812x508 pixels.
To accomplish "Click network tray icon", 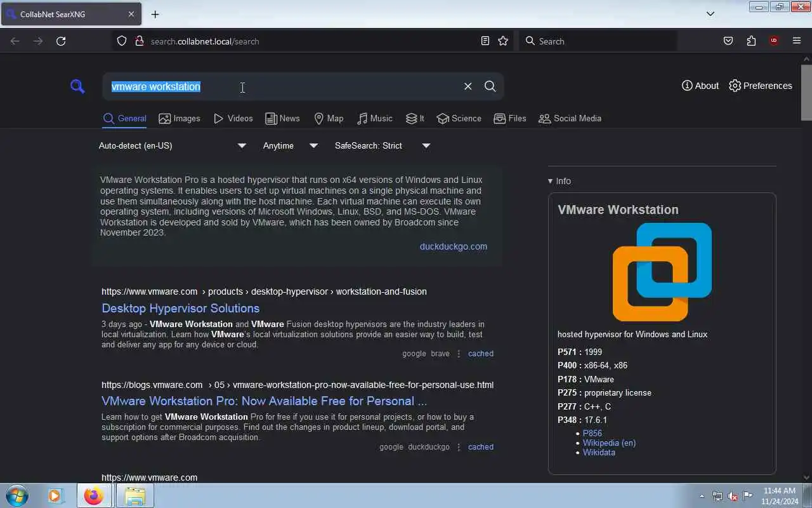I will pyautogui.click(x=717, y=496).
